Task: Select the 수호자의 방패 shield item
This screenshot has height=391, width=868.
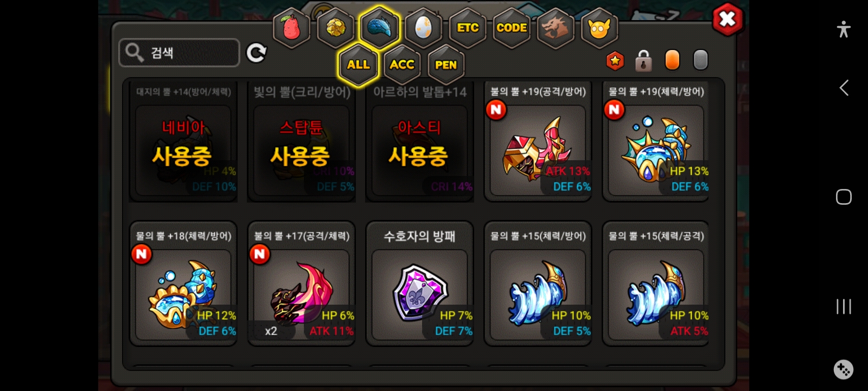Action: pyautogui.click(x=419, y=283)
